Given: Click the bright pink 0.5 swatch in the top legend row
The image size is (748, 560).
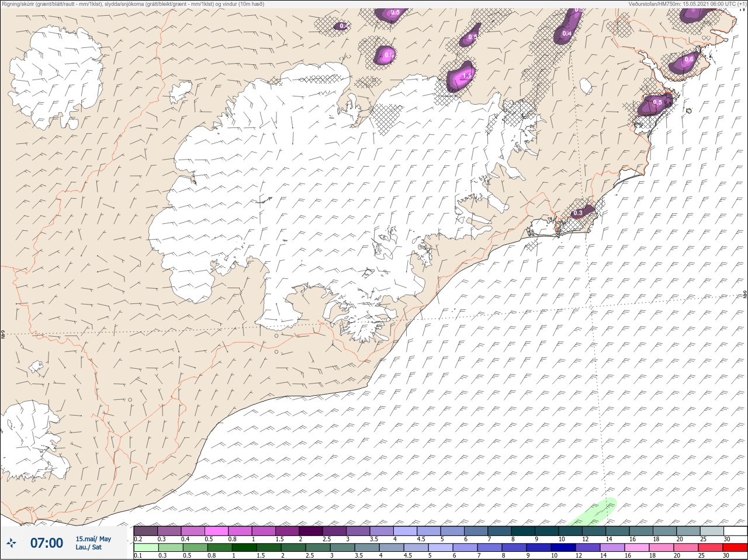Looking at the screenshot, I should pos(216,531).
